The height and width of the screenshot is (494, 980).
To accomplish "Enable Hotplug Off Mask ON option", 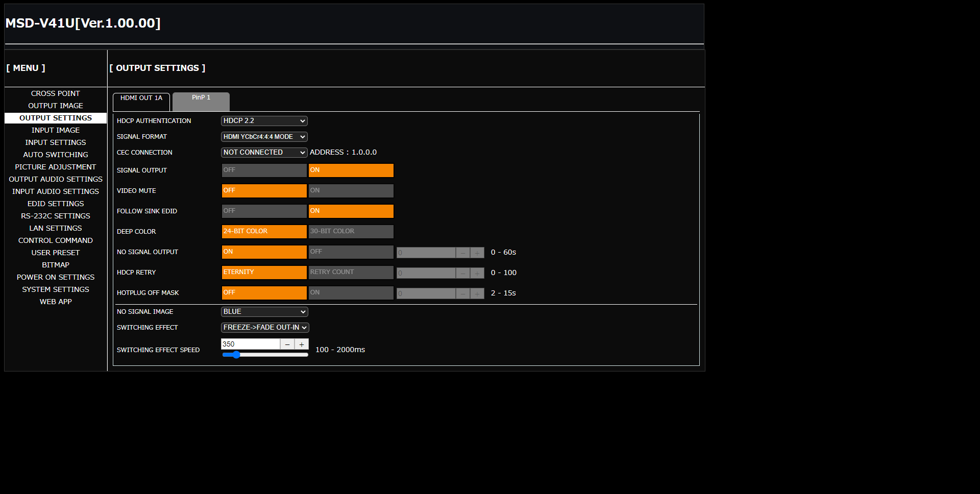I will click(351, 293).
